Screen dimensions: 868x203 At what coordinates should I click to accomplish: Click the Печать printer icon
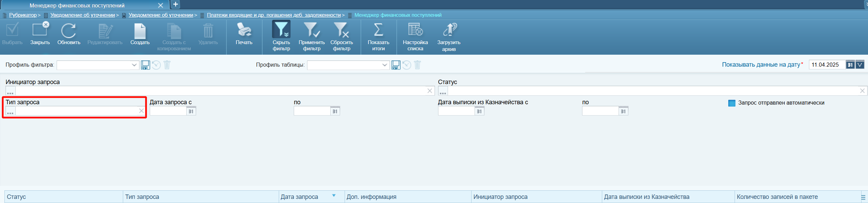[x=244, y=30]
